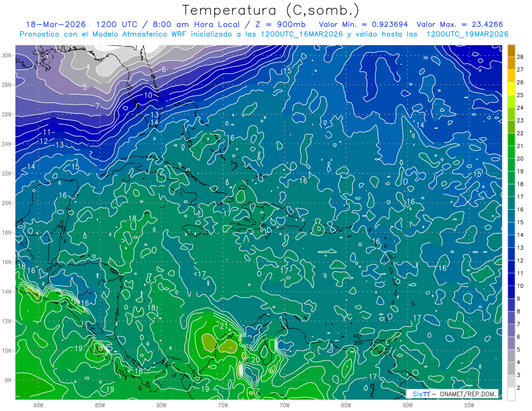Click the 'Valor Min. = 0.923694' value
This screenshot has width=532, height=411.
[x=363, y=24]
